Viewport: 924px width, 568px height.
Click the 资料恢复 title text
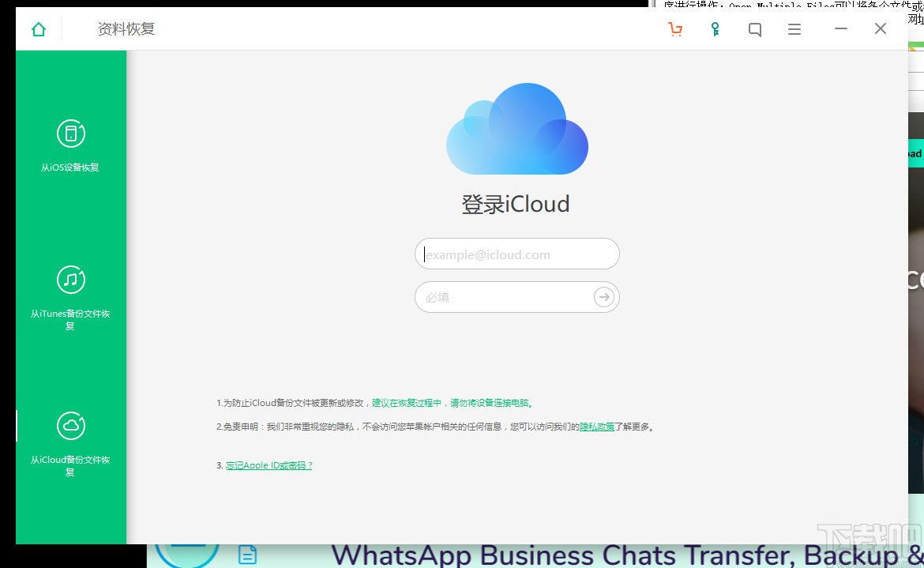click(126, 29)
